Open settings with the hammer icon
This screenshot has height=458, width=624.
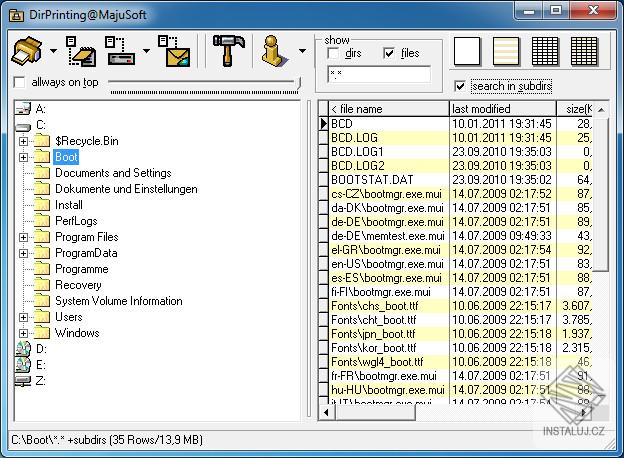point(228,51)
